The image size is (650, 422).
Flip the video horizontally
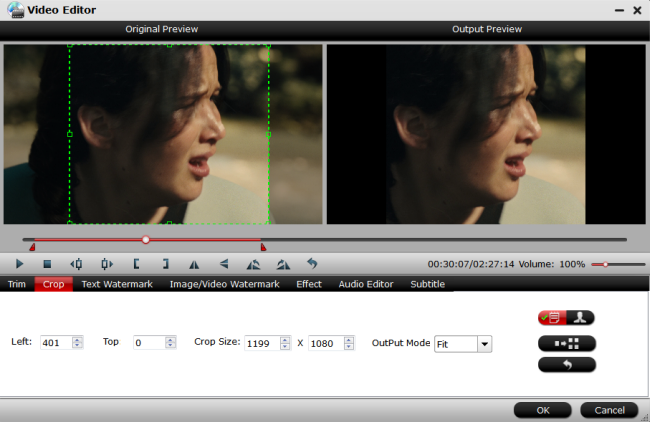pyautogui.click(x=195, y=264)
